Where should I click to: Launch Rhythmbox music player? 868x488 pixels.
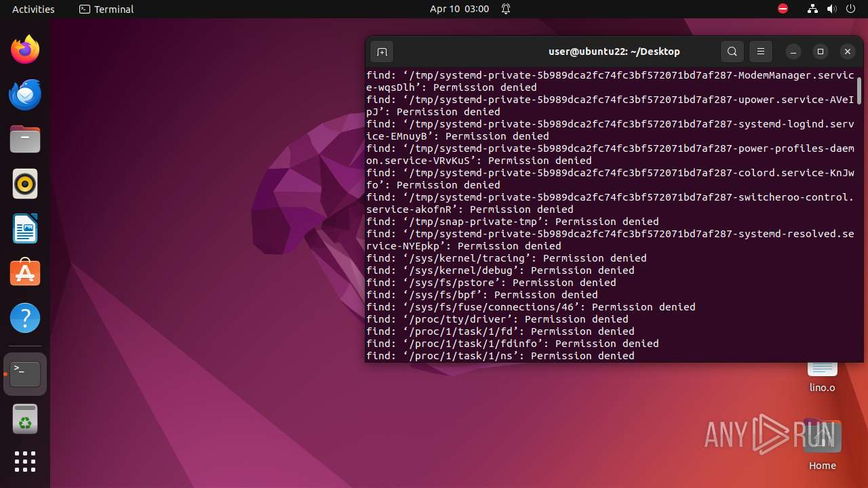coord(25,184)
